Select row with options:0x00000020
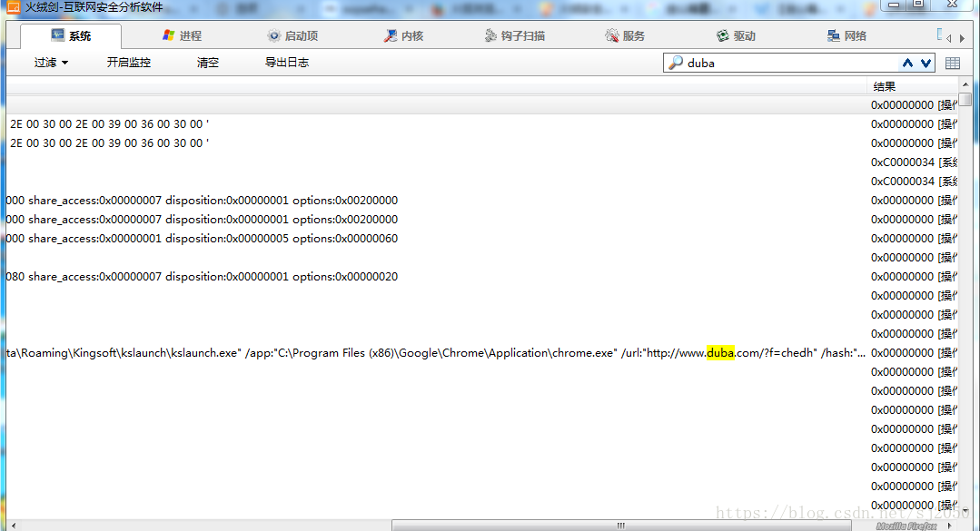 [x=481, y=277]
